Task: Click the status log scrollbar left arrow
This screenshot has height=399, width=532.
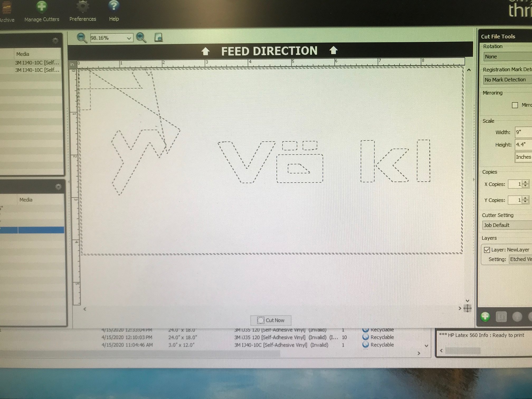Action: (441, 351)
